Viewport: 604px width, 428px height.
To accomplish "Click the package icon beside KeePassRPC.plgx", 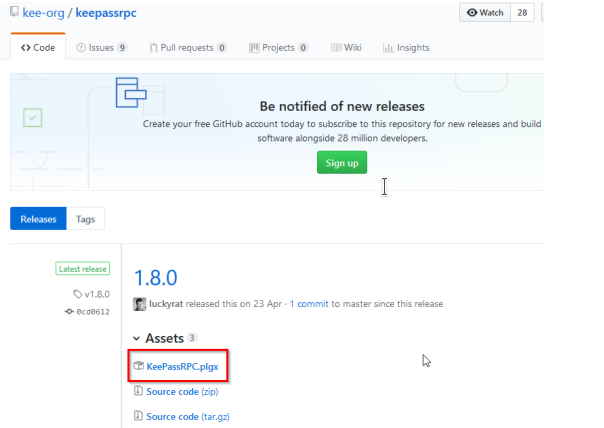I will tap(139, 367).
